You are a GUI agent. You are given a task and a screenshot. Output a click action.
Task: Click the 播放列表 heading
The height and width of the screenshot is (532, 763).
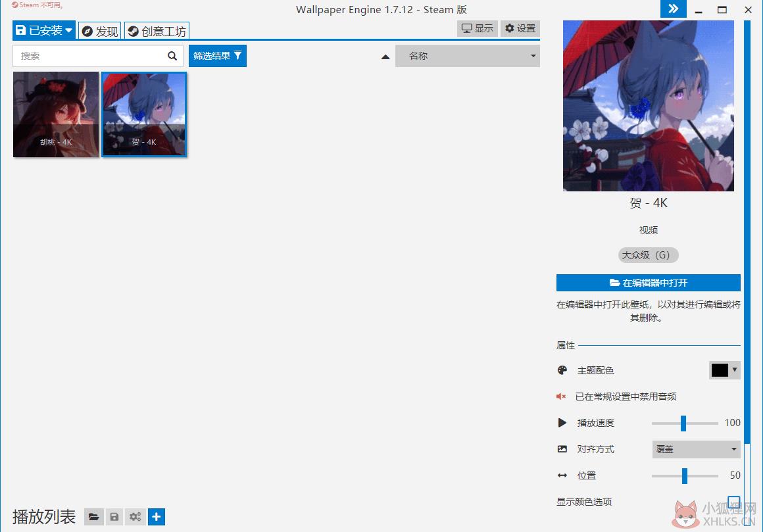44,516
